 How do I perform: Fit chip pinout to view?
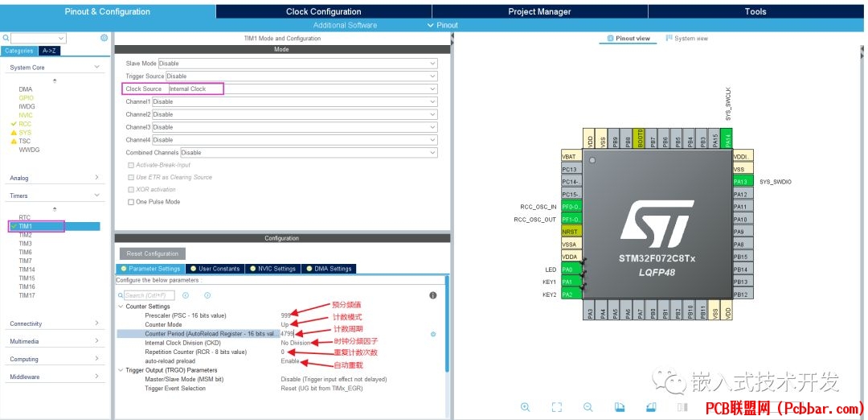tap(557, 407)
